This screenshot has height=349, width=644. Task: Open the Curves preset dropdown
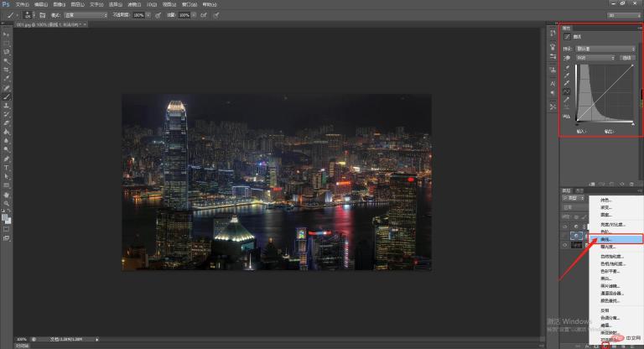point(605,49)
